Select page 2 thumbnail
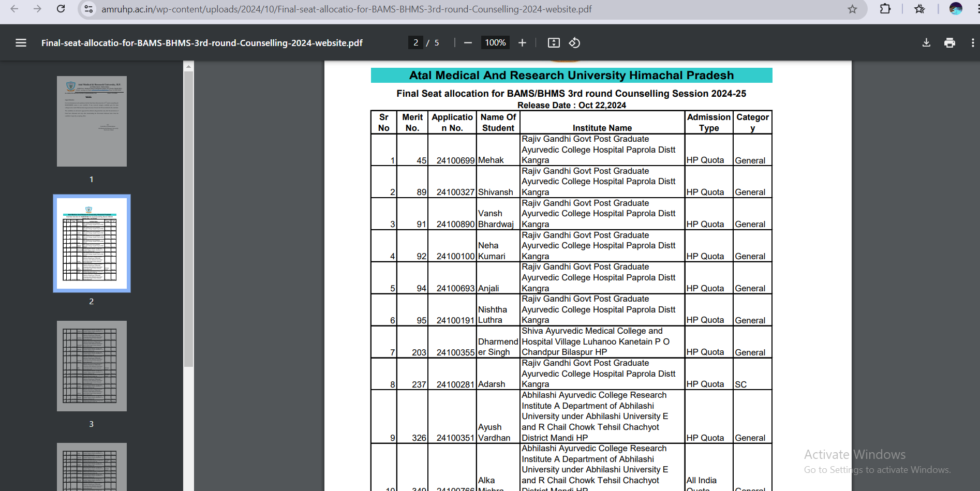The image size is (980, 491). click(x=92, y=243)
